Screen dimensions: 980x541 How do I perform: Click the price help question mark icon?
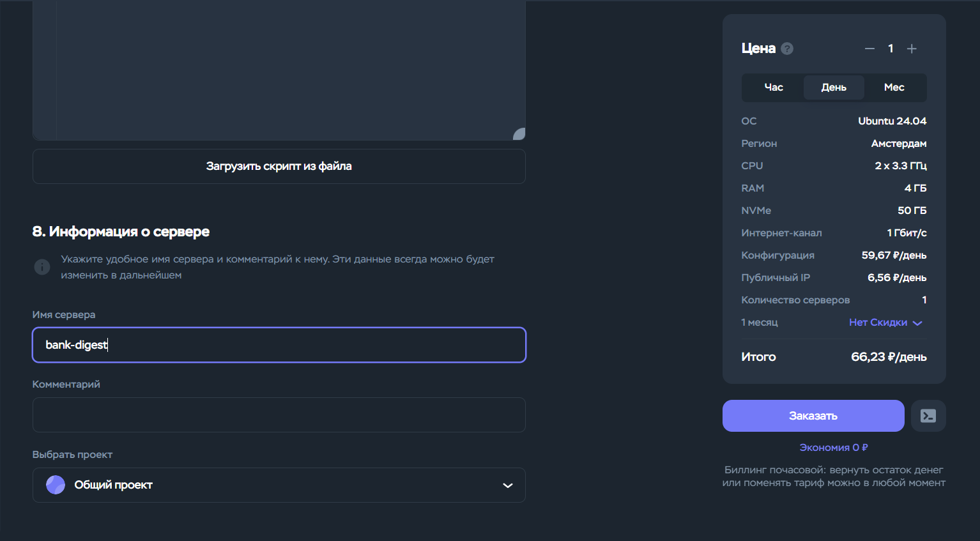point(787,49)
